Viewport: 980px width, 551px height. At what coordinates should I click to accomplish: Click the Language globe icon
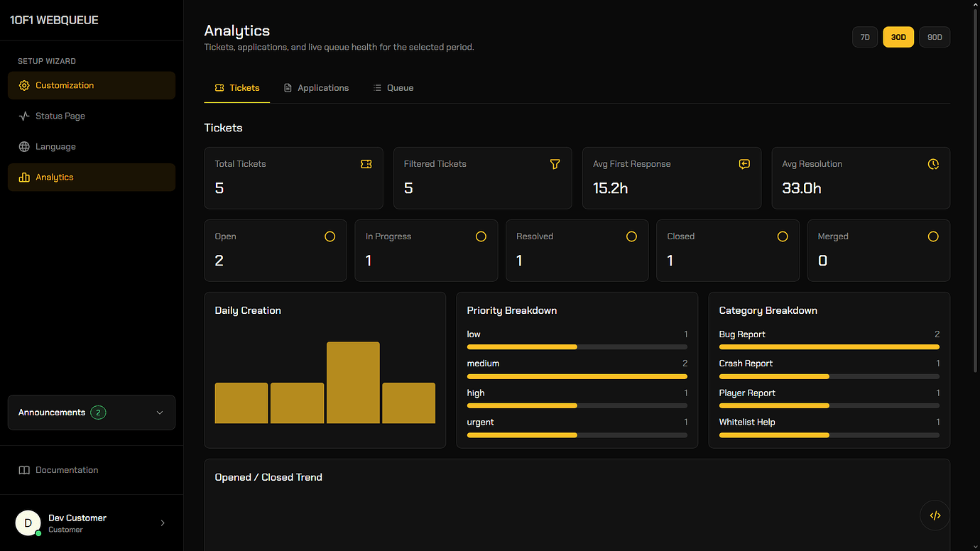[24, 146]
